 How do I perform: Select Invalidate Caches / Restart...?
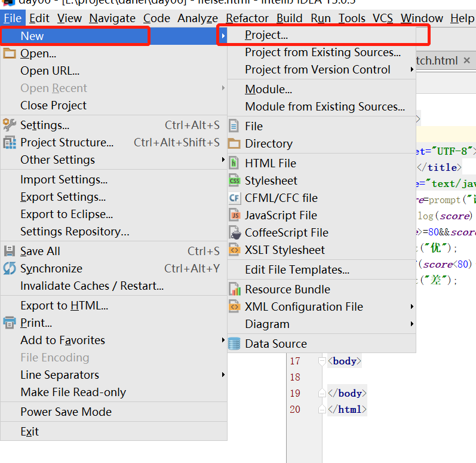point(114,286)
